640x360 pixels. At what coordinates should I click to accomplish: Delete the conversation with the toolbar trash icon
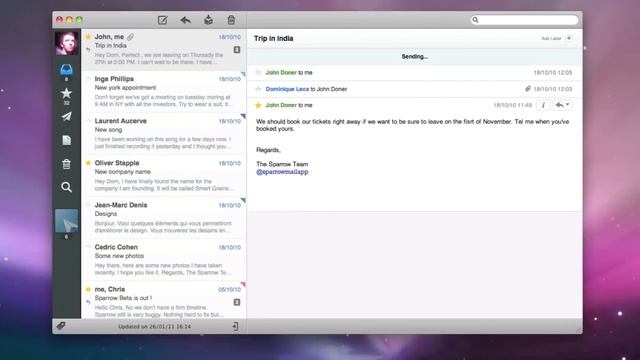pyautogui.click(x=231, y=20)
